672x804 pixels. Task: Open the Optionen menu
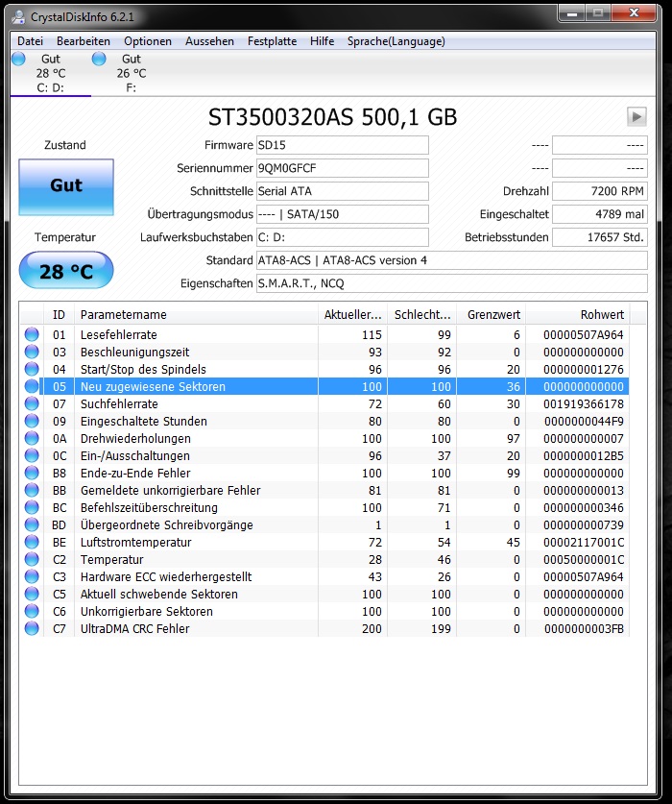tap(148, 41)
